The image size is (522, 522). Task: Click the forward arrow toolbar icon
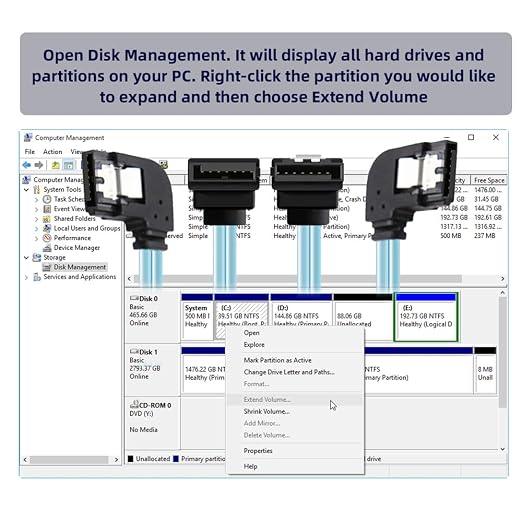click(x=39, y=165)
